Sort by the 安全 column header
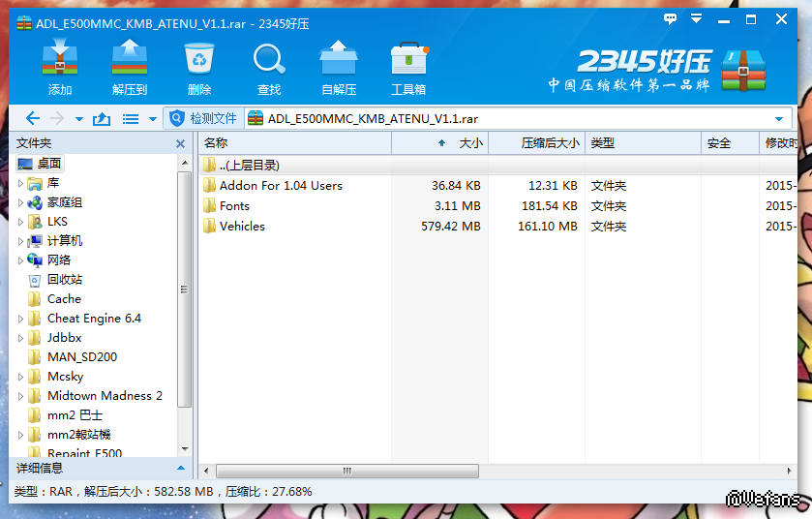This screenshot has height=519, width=812. 730,143
